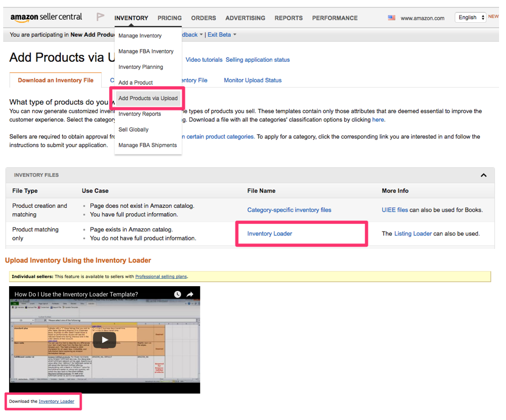Screen dimensions: 506x420
Task: Play the Inventory Loader Template video
Action: click(104, 340)
